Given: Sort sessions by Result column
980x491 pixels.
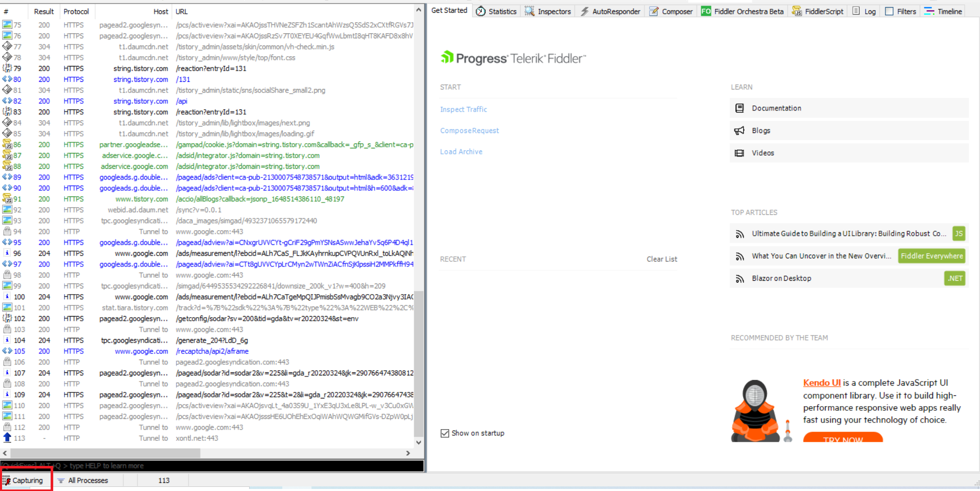Looking at the screenshot, I should [x=44, y=11].
